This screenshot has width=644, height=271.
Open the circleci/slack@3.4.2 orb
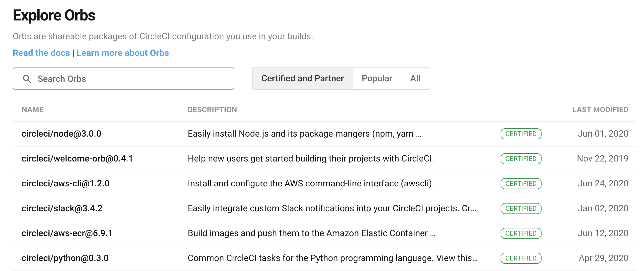click(62, 209)
